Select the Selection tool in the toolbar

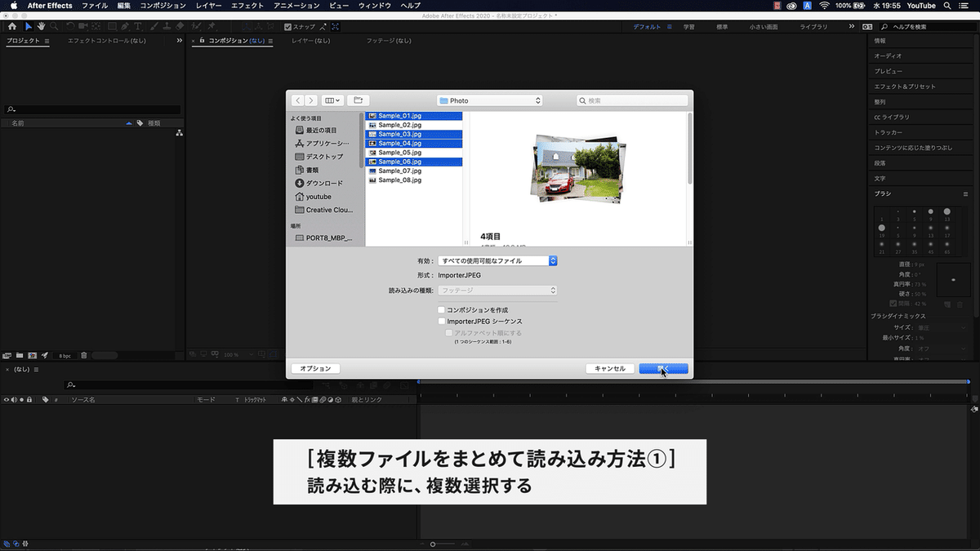click(27, 26)
